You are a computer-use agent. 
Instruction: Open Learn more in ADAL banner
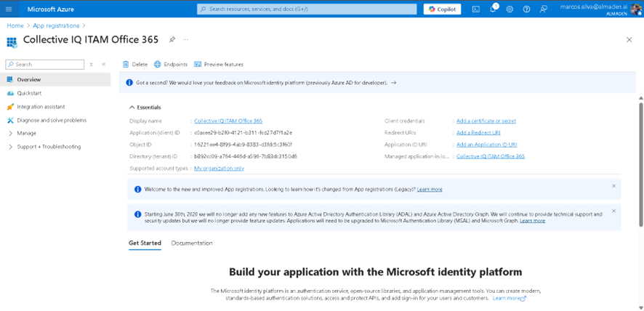(x=532, y=221)
